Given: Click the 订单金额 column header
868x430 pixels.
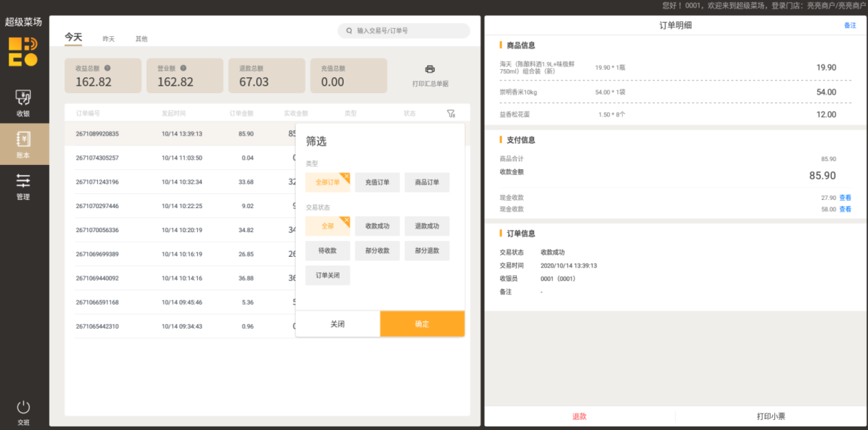Looking at the screenshot, I should pos(242,114).
